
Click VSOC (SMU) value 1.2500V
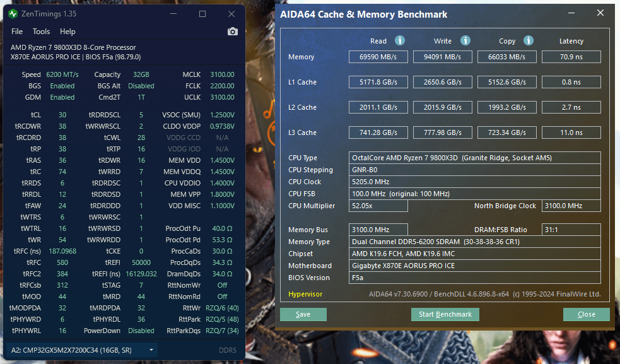(222, 115)
